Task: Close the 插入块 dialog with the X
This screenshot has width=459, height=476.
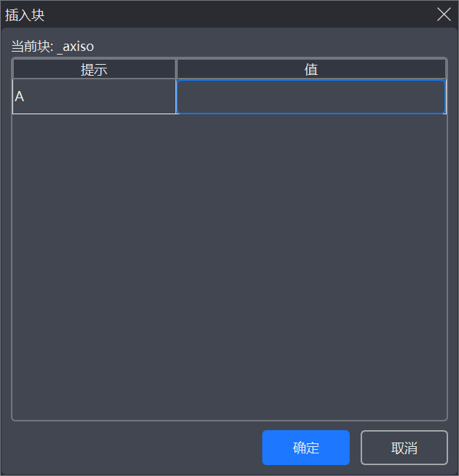Action: tap(443, 14)
